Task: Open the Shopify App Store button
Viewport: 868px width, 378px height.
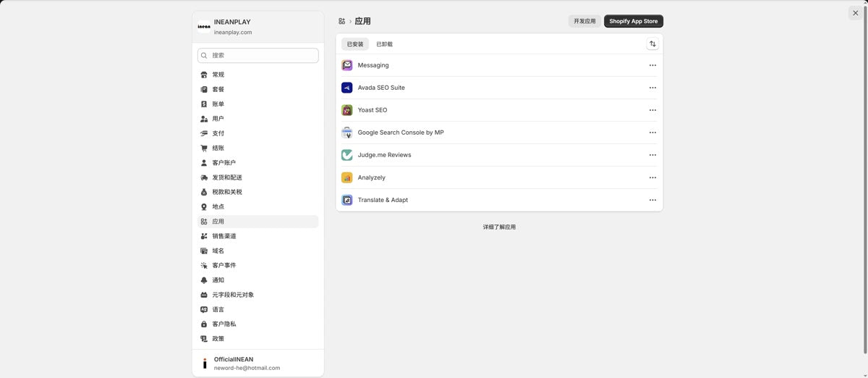Action: [634, 21]
